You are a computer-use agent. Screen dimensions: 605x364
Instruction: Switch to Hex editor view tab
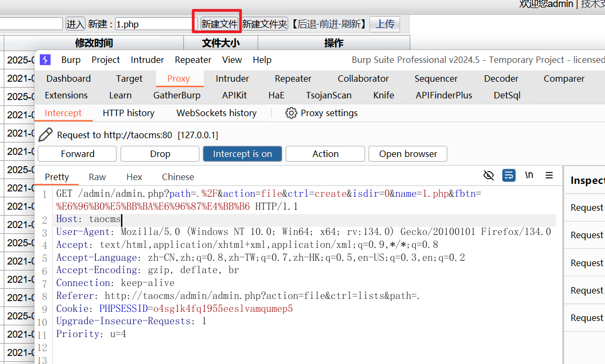(134, 177)
